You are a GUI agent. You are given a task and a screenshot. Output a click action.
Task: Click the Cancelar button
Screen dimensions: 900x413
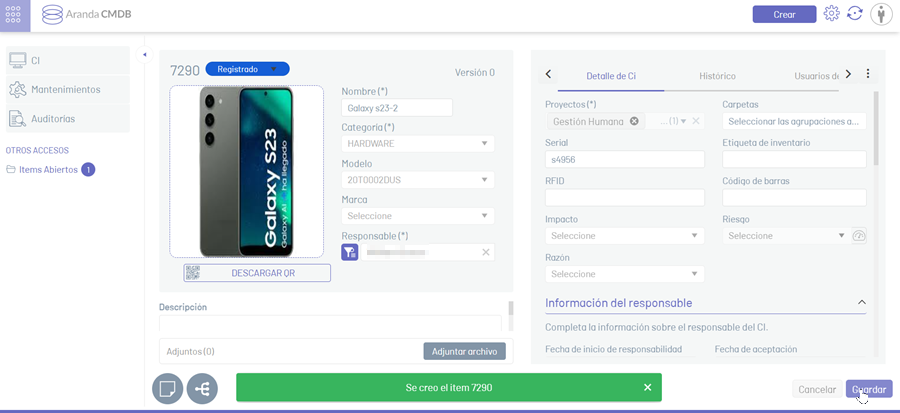coord(817,389)
